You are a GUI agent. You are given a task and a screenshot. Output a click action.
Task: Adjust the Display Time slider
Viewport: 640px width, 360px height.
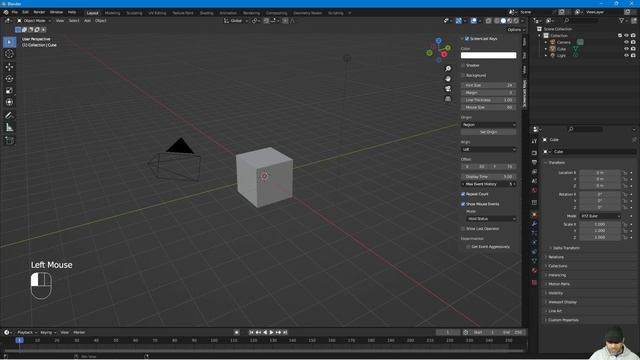(x=489, y=177)
